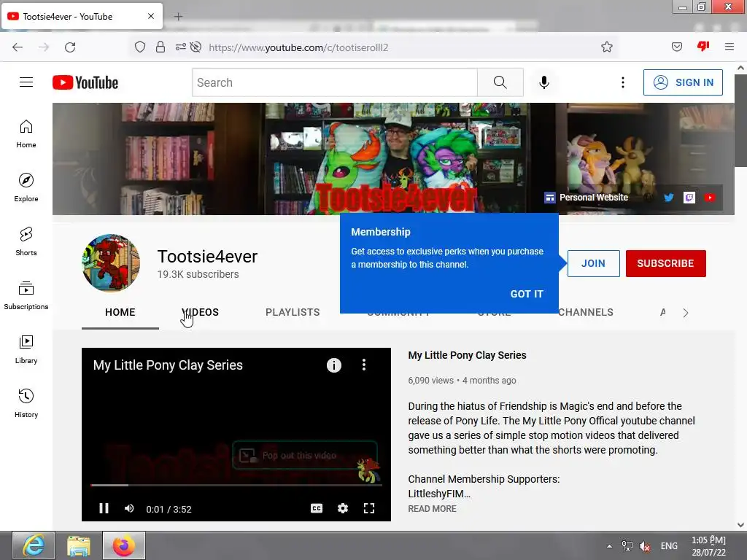Open site permissions icon in address bar
The image size is (747, 560).
point(180,47)
